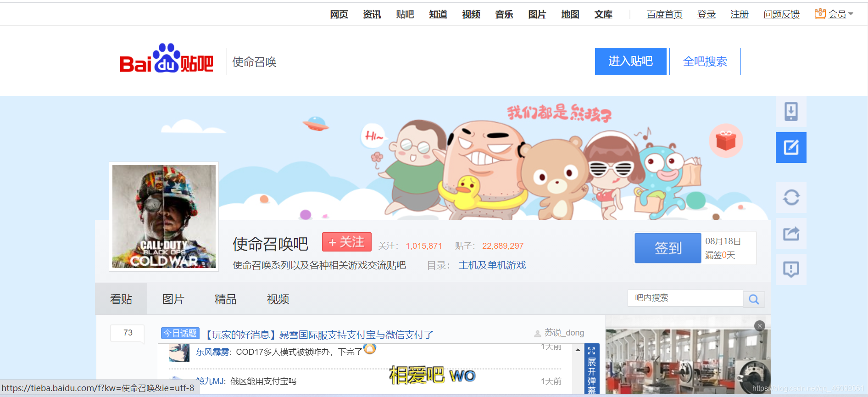The image size is (868, 397).
Task: Click the comment COD17多人模式被锁咋办
Action: [300, 352]
